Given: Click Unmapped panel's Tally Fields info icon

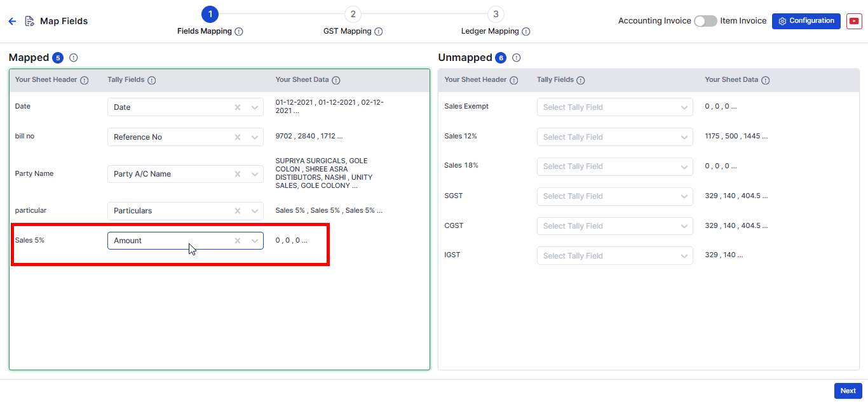Looking at the screenshot, I should click(x=581, y=80).
